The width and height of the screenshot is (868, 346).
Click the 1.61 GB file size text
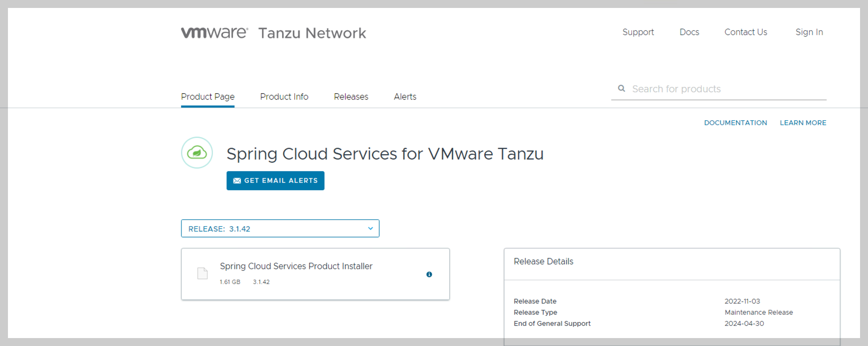click(x=230, y=282)
